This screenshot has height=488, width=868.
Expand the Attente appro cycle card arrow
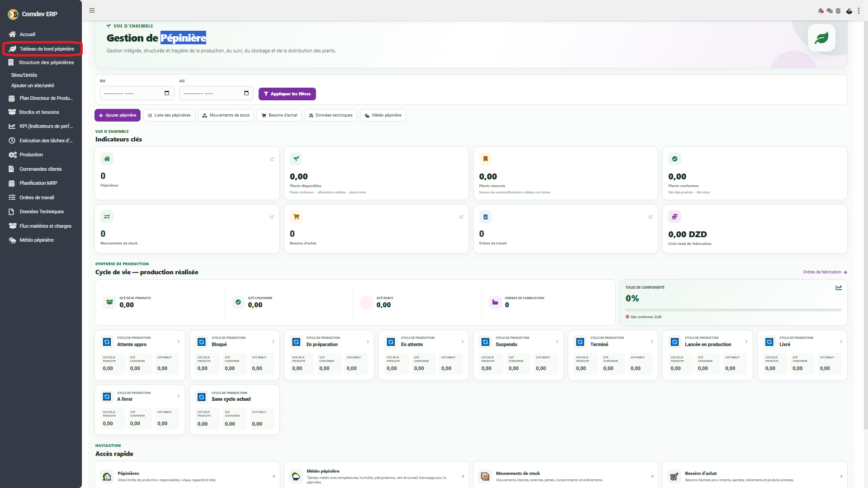pyautogui.click(x=179, y=342)
